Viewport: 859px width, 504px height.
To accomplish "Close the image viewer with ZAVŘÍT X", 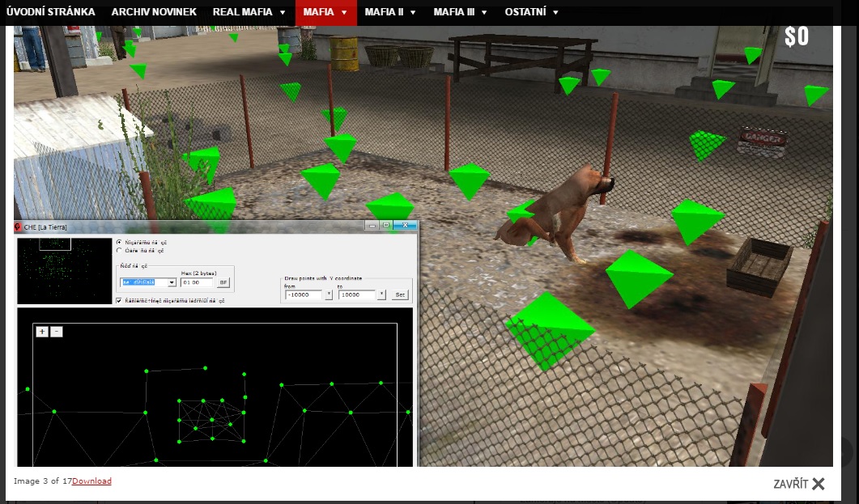I will (798, 484).
